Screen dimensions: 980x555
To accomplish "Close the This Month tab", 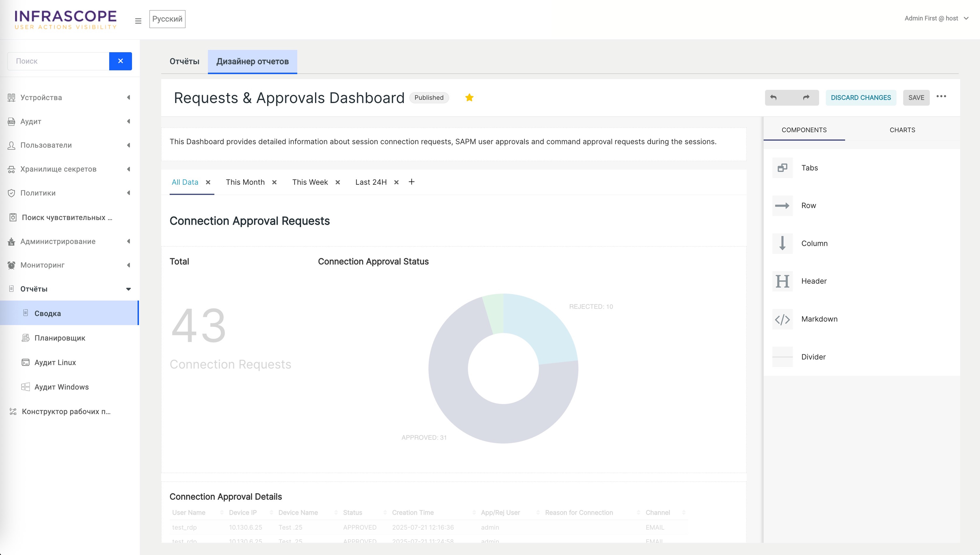I will point(274,182).
